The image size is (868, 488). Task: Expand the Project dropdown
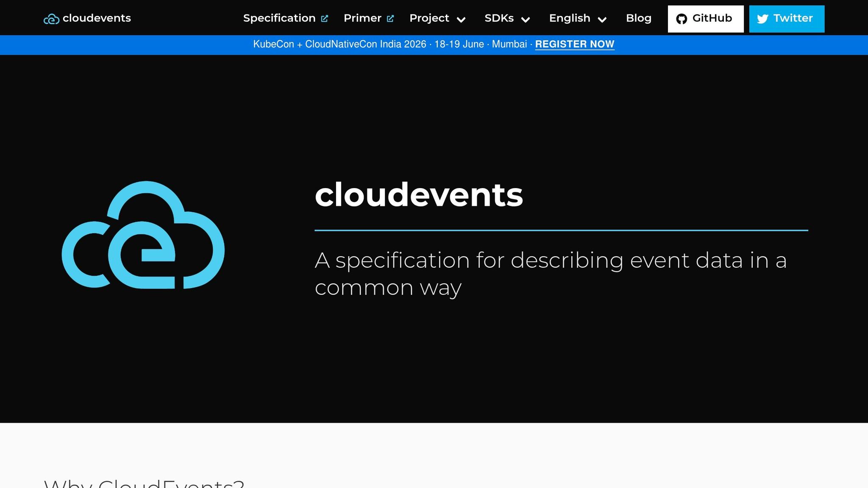tap(437, 18)
